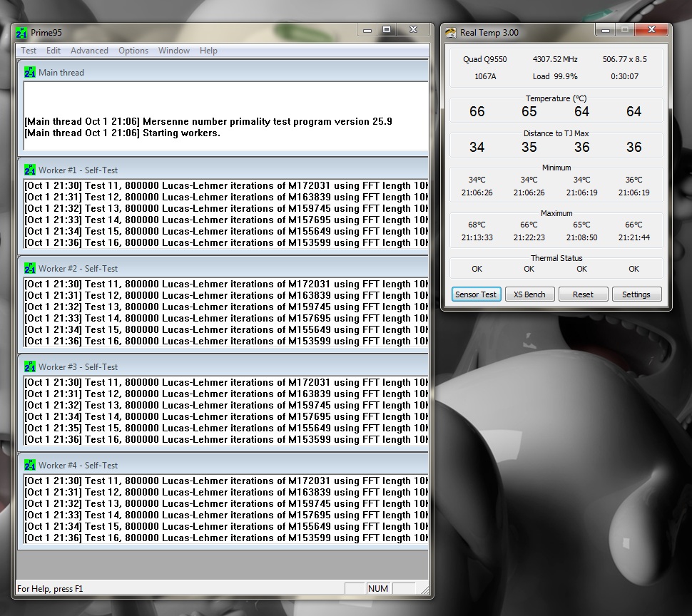Close the Real Temp window
692x616 pixels.
pyautogui.click(x=652, y=30)
